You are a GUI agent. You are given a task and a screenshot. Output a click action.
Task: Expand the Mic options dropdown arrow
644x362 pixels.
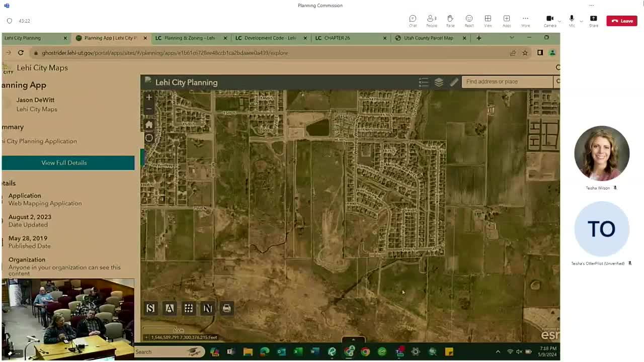pos(581,21)
